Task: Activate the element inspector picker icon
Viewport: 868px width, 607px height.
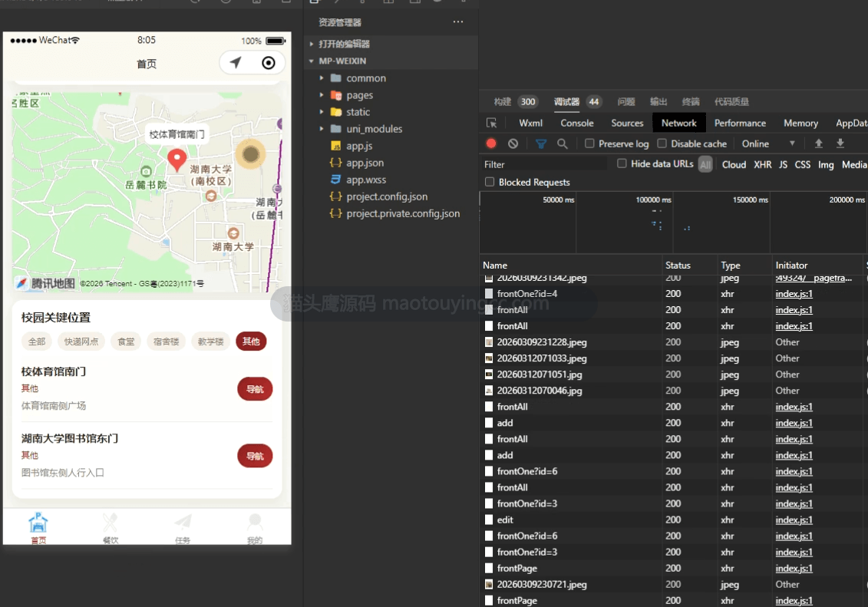Action: (x=492, y=123)
